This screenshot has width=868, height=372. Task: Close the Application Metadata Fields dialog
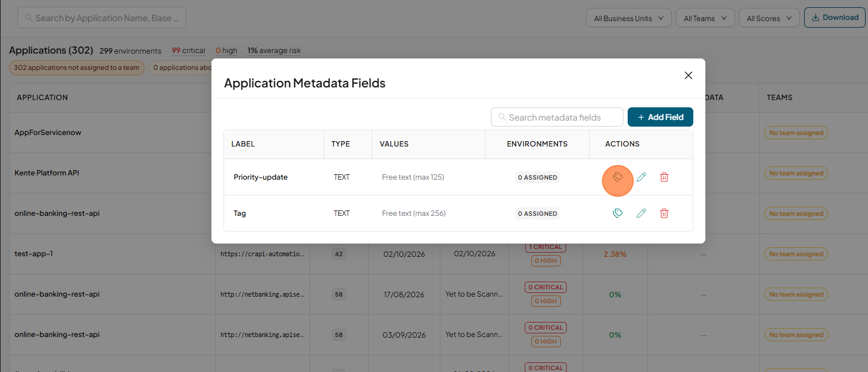point(688,75)
